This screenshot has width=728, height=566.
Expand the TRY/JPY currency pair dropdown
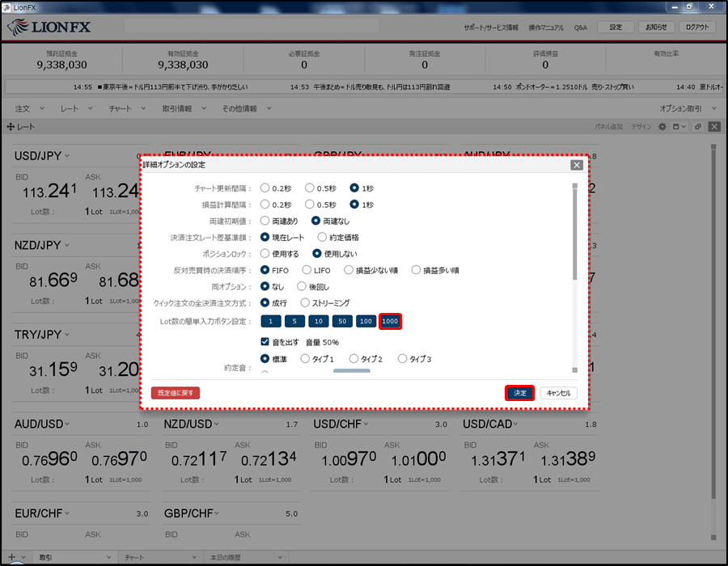click(x=67, y=335)
